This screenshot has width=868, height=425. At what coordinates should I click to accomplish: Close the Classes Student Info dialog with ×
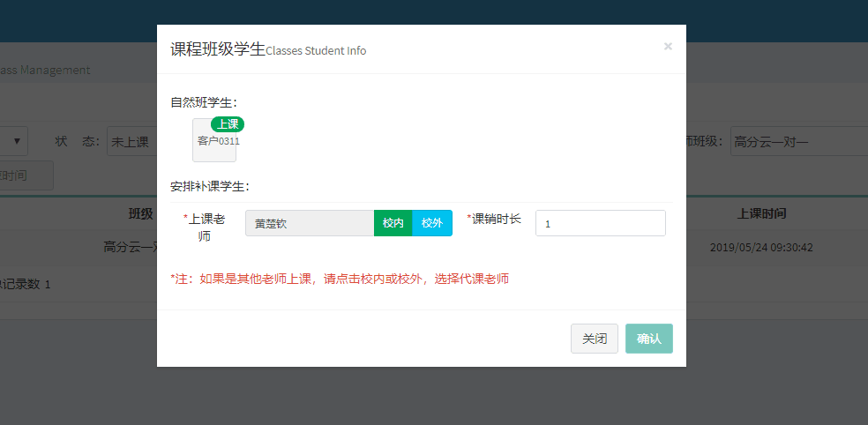click(x=668, y=46)
